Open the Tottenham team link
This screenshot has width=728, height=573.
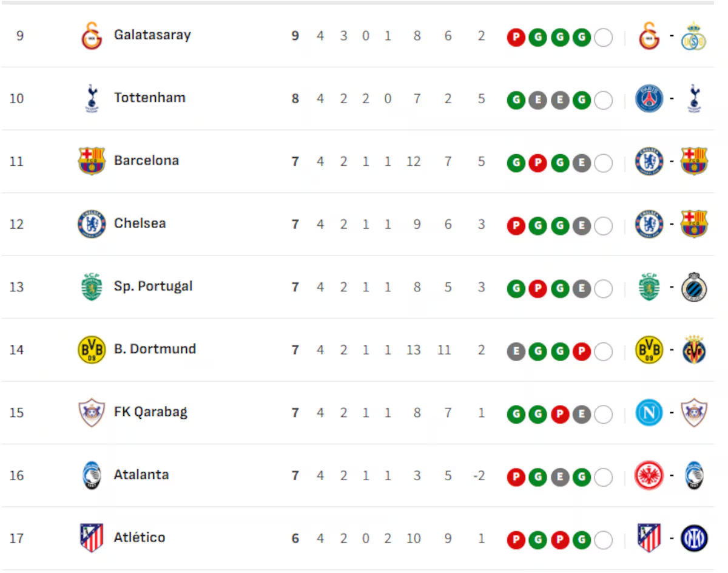tap(150, 98)
